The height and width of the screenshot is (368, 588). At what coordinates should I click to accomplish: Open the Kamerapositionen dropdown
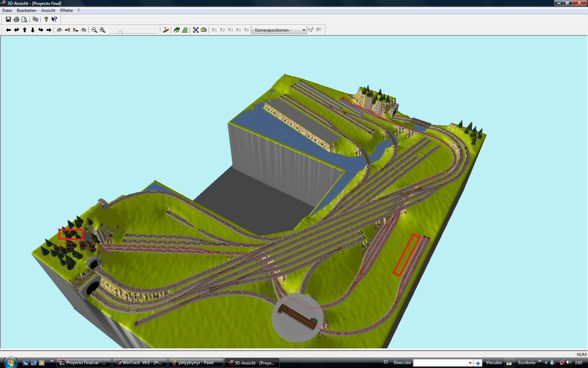[x=279, y=30]
